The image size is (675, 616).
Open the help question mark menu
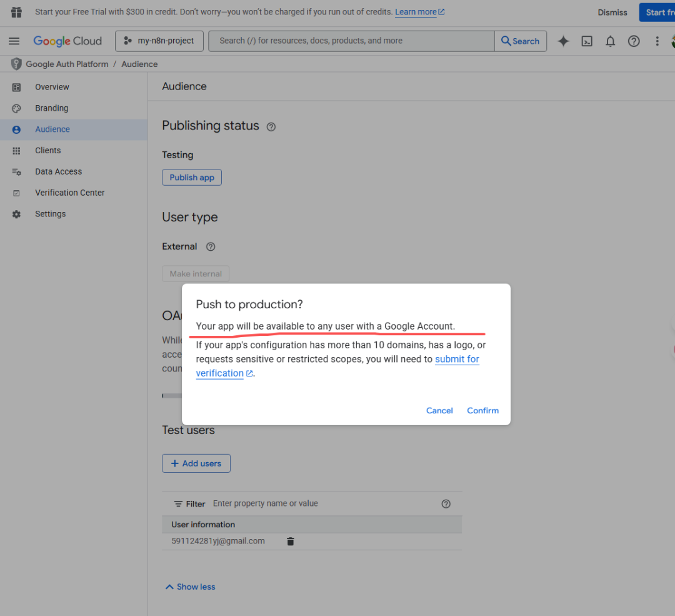pyautogui.click(x=634, y=41)
